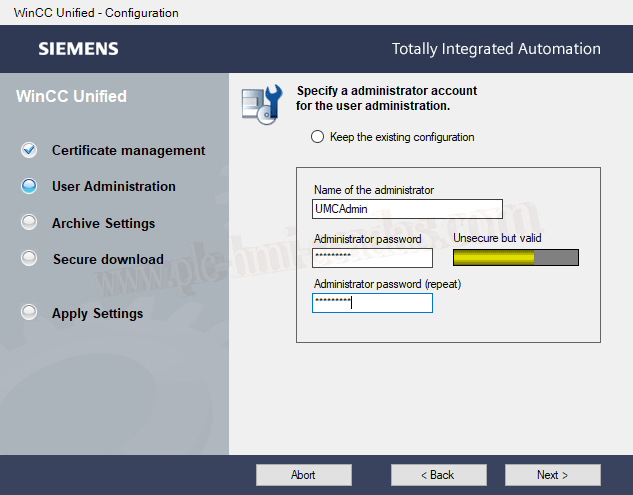Proceed with the Next > button
633x495 pixels.
tap(552, 475)
